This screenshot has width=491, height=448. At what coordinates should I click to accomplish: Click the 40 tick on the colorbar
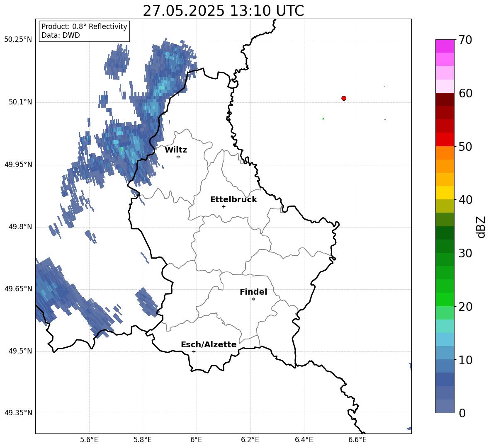[x=466, y=200]
